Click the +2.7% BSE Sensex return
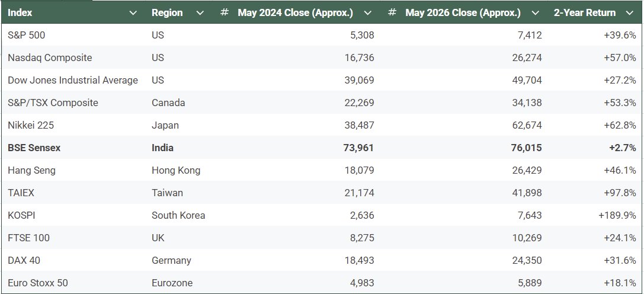 coord(622,148)
